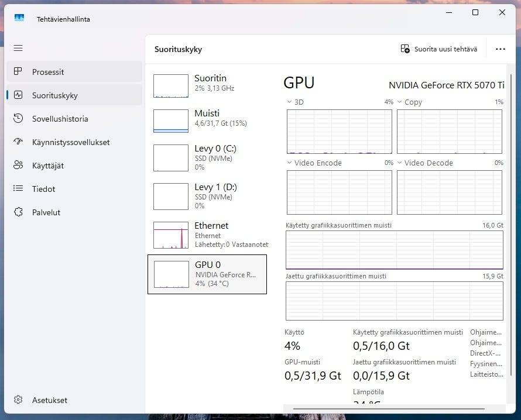The height and width of the screenshot is (420, 521).
Task: Click the Tehtävienhallinta app icon
Action: point(19,18)
